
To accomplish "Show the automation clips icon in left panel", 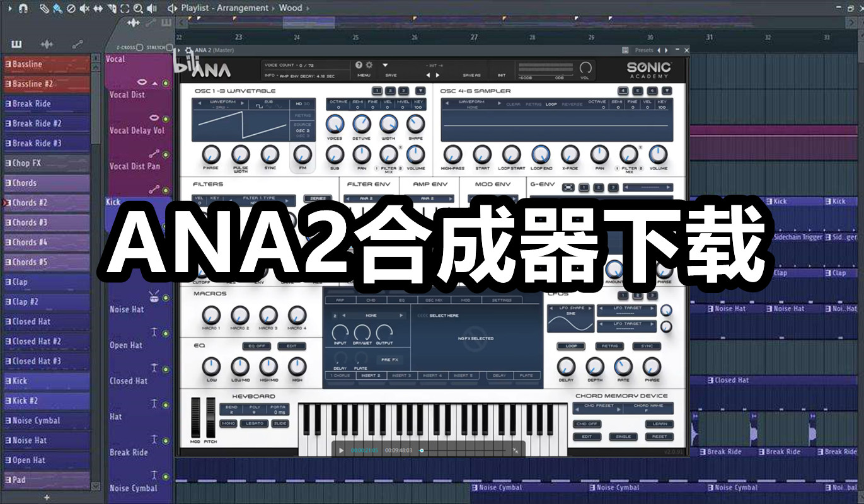I will tap(78, 44).
